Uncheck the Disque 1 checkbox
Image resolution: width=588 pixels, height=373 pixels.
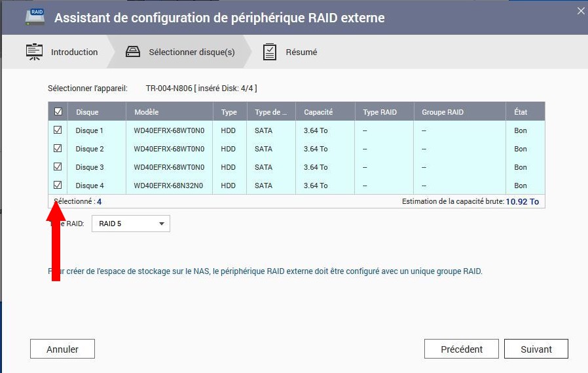coord(58,130)
